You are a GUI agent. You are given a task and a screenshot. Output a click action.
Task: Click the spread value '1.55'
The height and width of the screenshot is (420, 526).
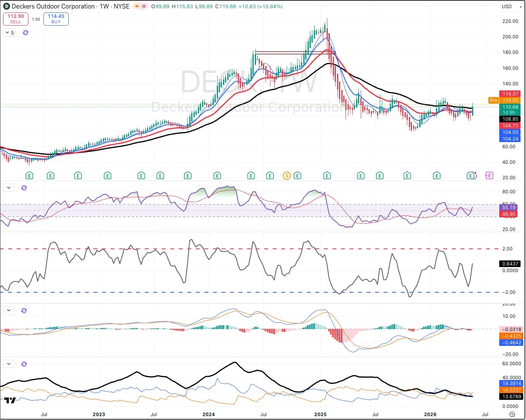tap(36, 19)
